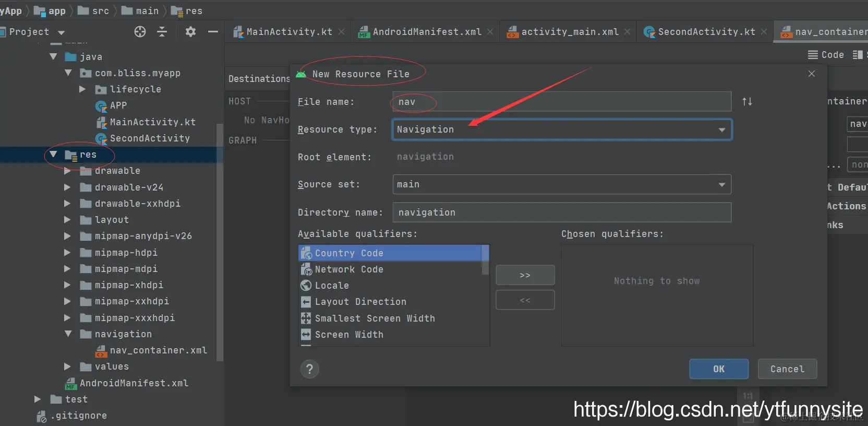Confirm dialog with OK button
Viewport: 868px width, 426px height.
coord(719,369)
